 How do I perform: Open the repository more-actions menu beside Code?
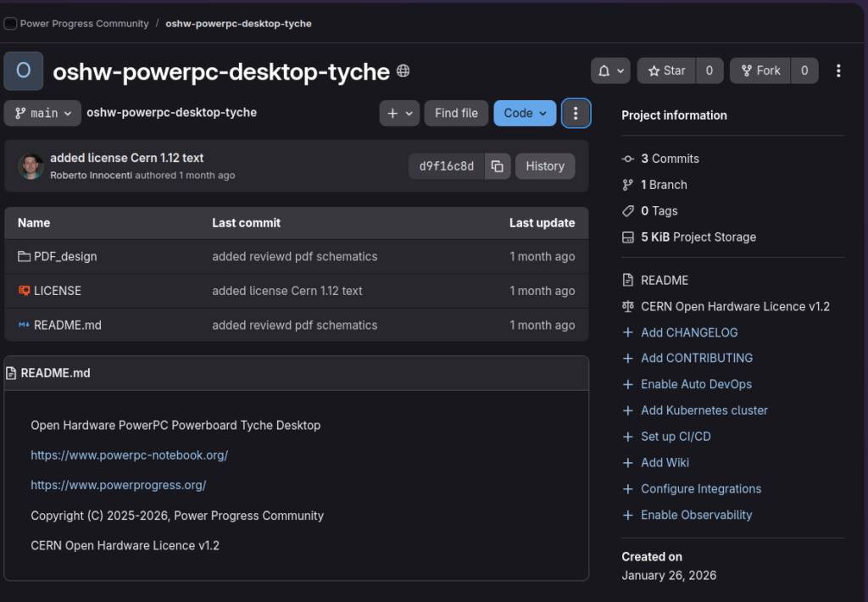tap(576, 113)
